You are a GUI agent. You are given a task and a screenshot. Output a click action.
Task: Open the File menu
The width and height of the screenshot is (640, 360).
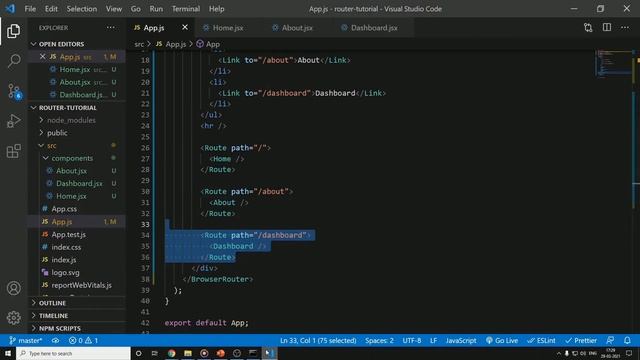tap(30, 9)
